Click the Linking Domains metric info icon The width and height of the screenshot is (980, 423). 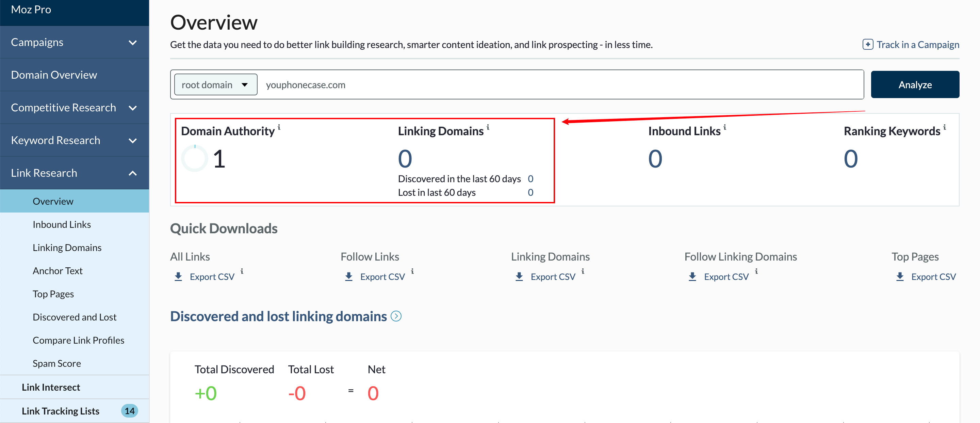(x=488, y=127)
